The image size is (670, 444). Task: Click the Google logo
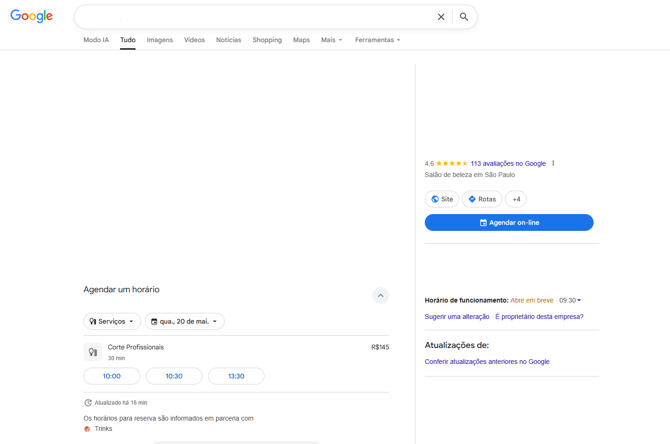(31, 16)
